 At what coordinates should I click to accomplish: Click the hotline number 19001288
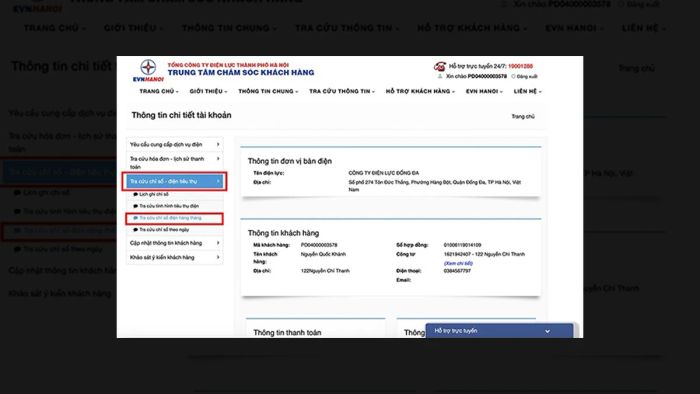520,66
